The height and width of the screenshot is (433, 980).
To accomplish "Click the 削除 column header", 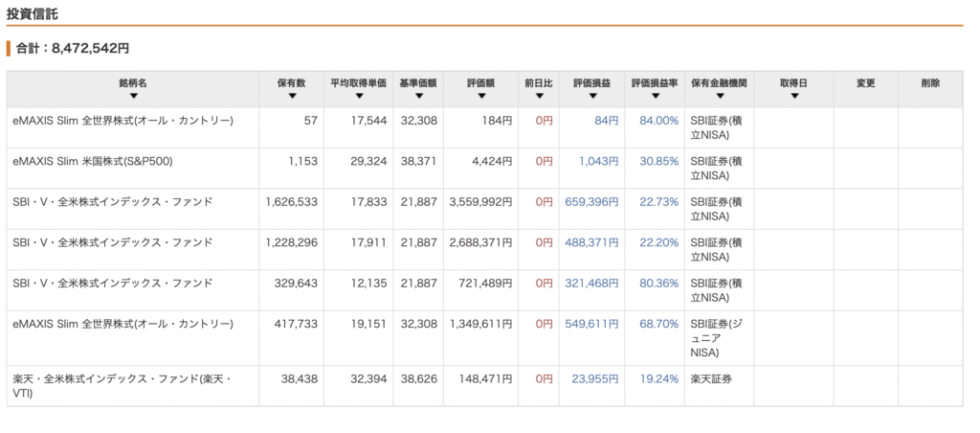I will 929,83.
